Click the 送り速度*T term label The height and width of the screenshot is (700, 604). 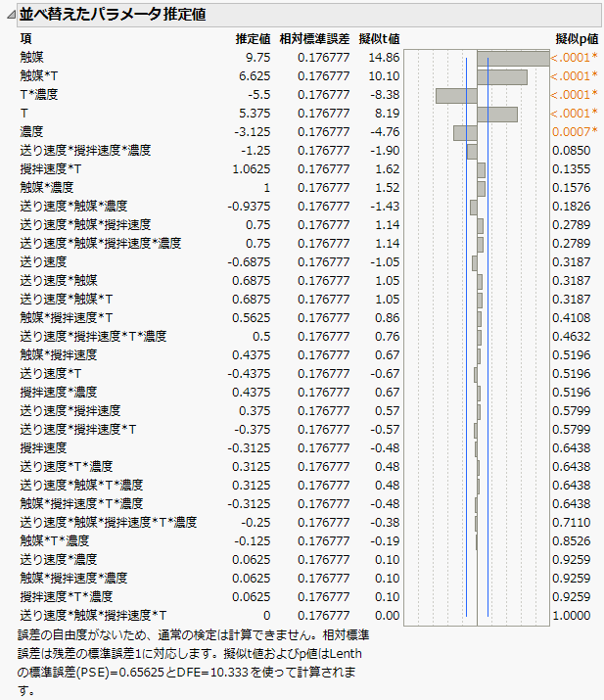pos(51,374)
